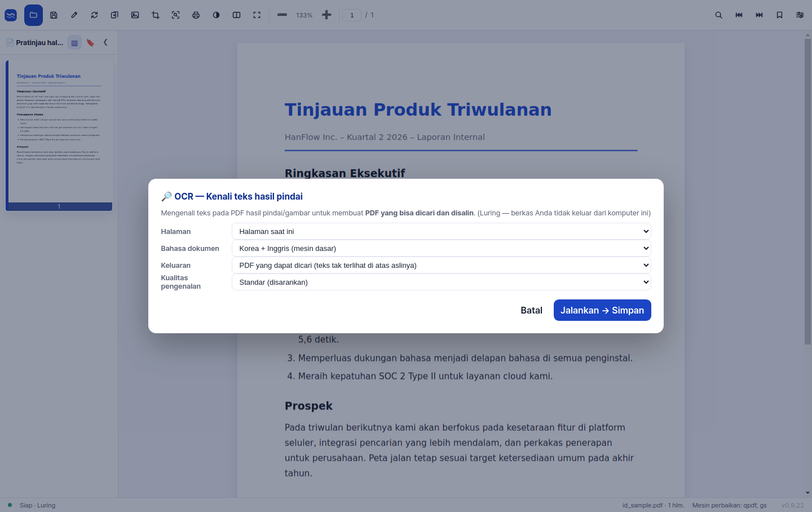Viewport: 812px width, 512px height.
Task: Click the page number input field
Action: point(352,15)
